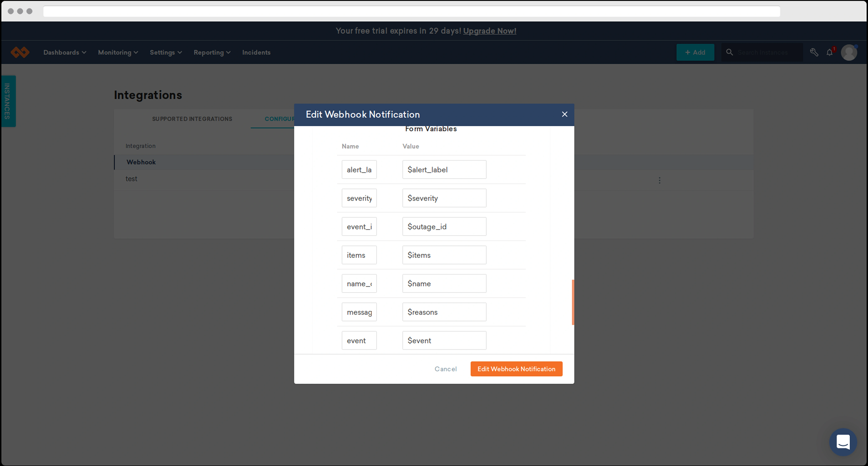This screenshot has width=868, height=466.
Task: Expand the Monitoring dropdown menu
Action: 118,52
